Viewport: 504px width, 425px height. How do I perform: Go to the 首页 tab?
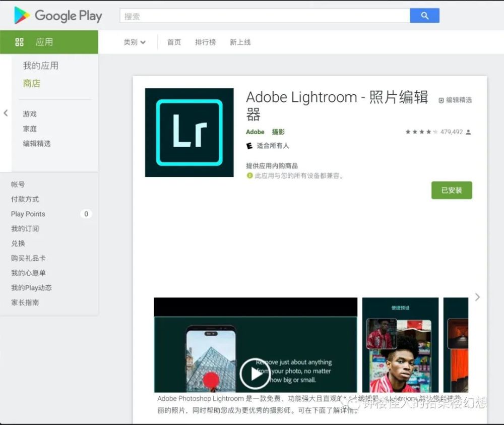point(174,42)
